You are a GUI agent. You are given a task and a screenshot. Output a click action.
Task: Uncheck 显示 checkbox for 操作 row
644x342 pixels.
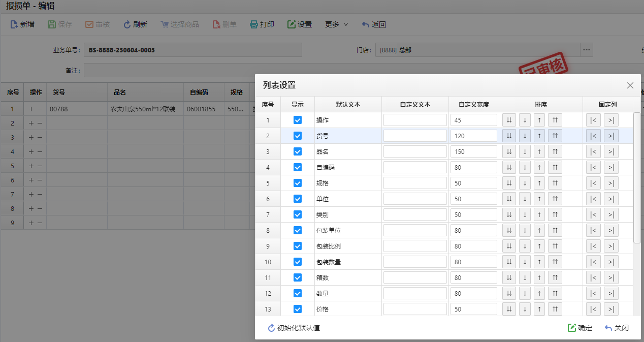point(298,120)
